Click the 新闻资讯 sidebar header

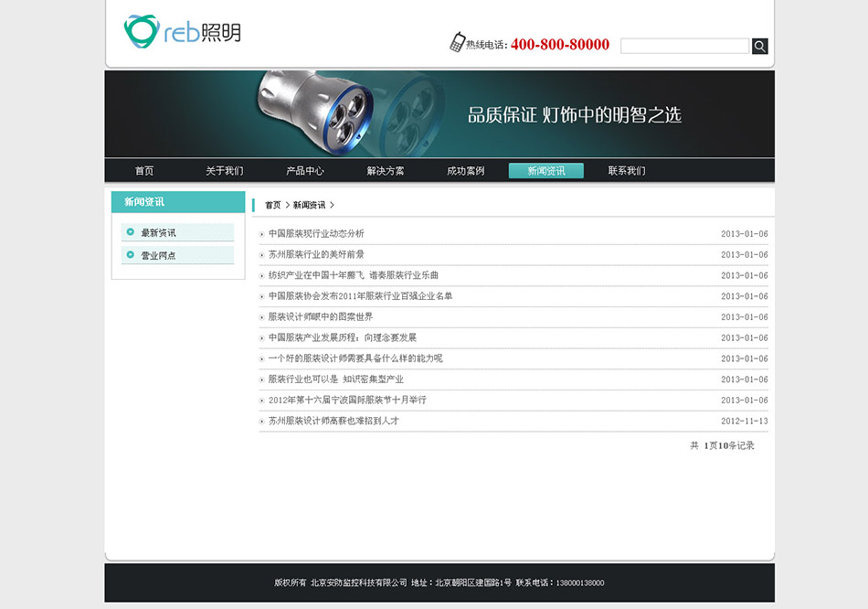pyautogui.click(x=178, y=202)
